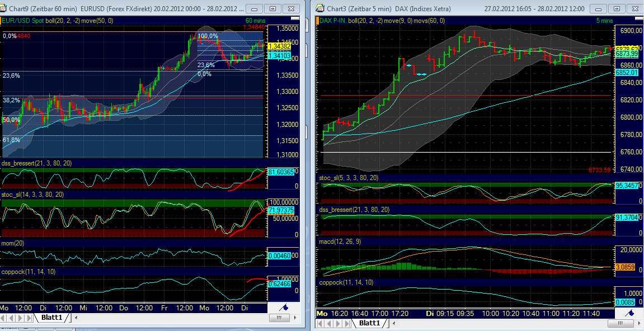Switch to the Blatt1 sheet tab in Chart3

370,323
